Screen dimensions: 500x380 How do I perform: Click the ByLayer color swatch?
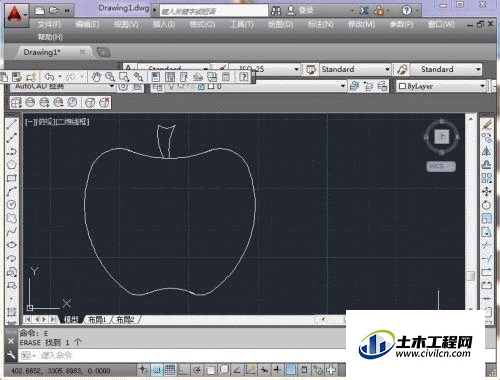(402, 86)
